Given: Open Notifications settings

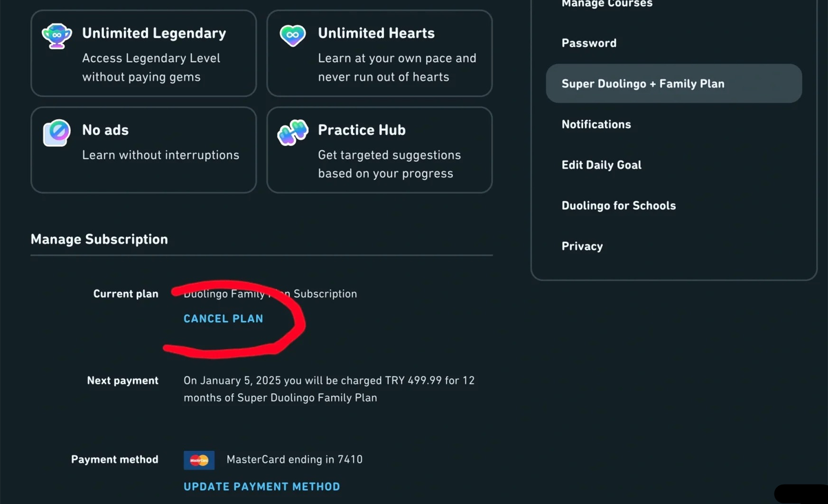Looking at the screenshot, I should (x=596, y=124).
